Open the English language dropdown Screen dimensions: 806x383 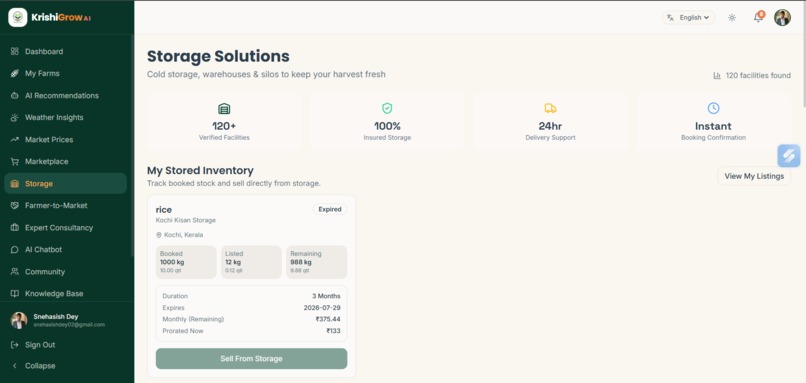(x=688, y=17)
